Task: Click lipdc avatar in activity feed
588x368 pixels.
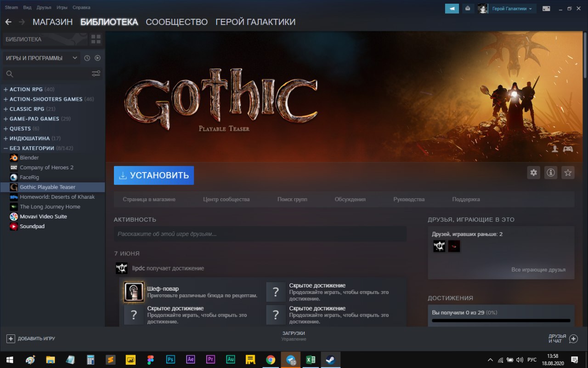Action: pyautogui.click(x=122, y=268)
